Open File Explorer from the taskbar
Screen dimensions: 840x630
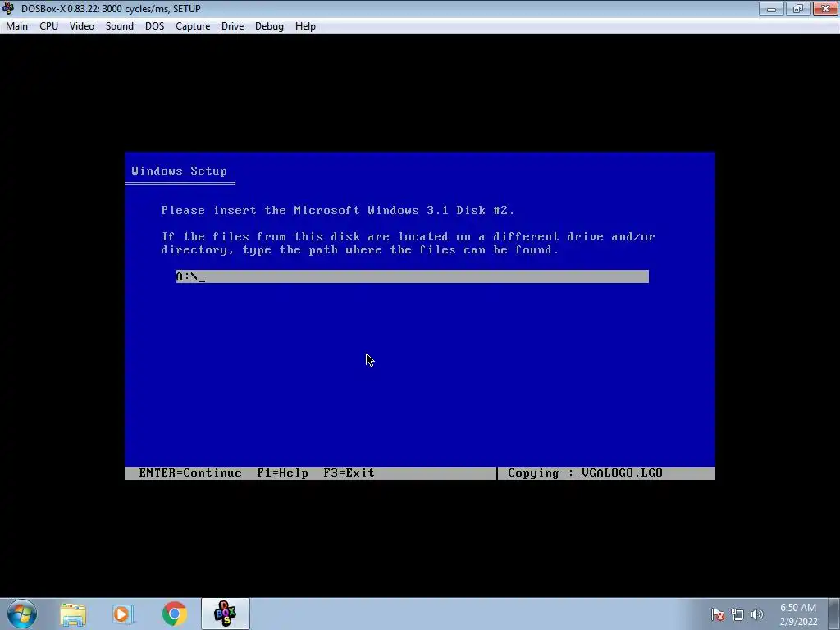click(x=73, y=614)
